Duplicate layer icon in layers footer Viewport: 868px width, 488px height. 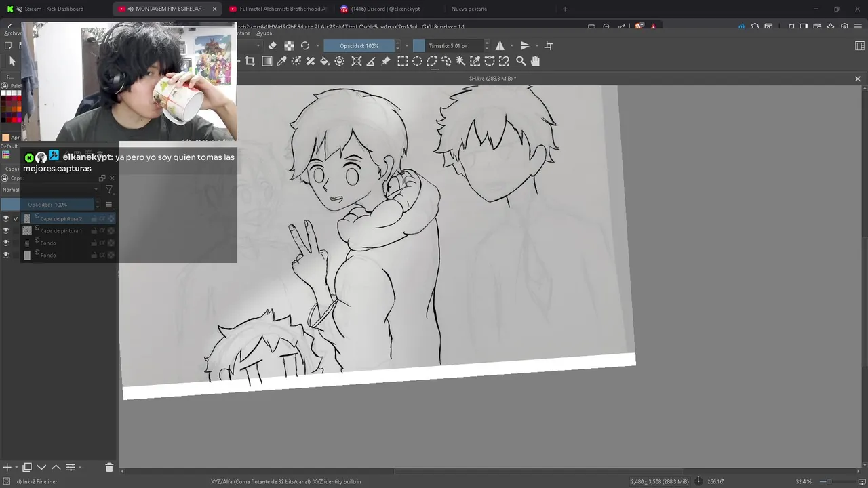point(27,467)
